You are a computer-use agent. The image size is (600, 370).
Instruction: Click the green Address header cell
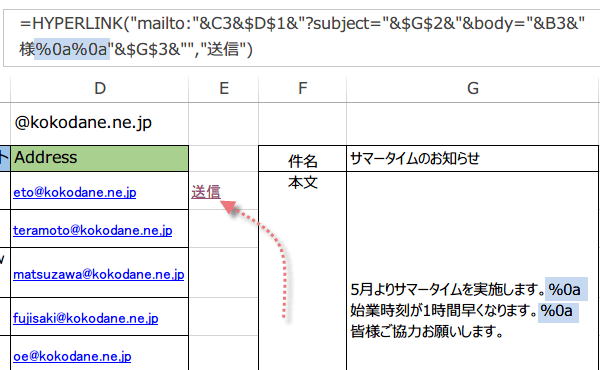point(99,158)
